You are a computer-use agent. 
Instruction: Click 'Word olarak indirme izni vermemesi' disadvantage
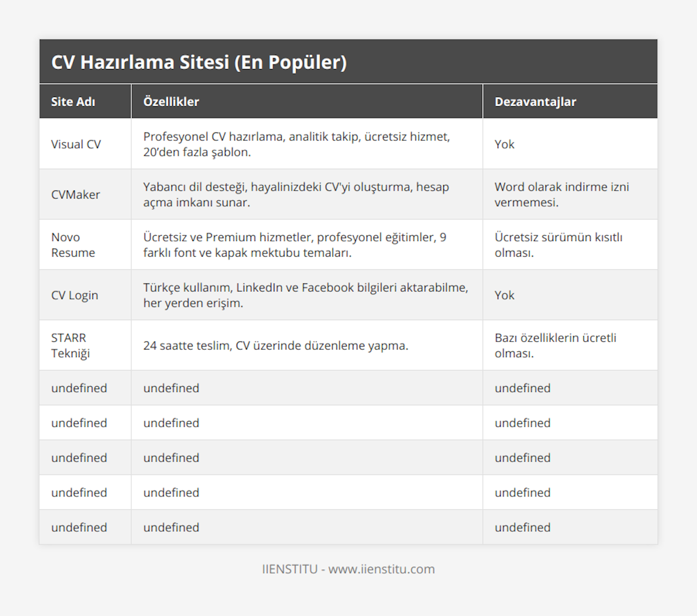click(562, 194)
